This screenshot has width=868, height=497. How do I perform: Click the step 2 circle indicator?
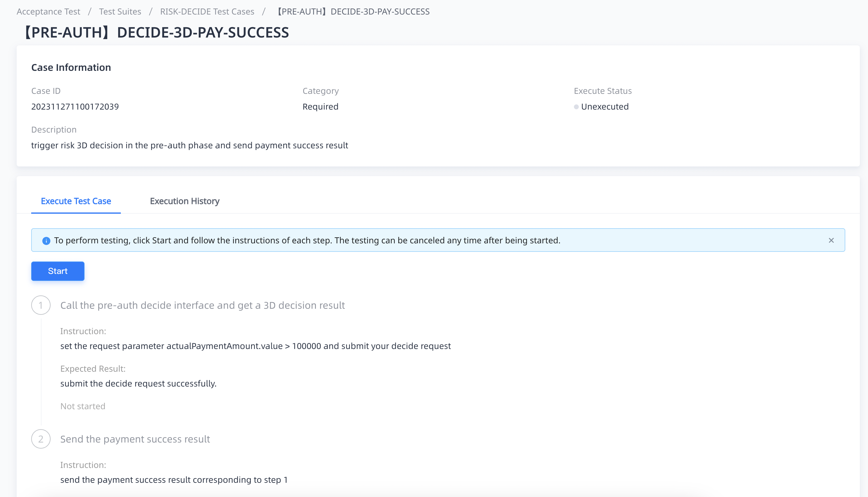(41, 439)
